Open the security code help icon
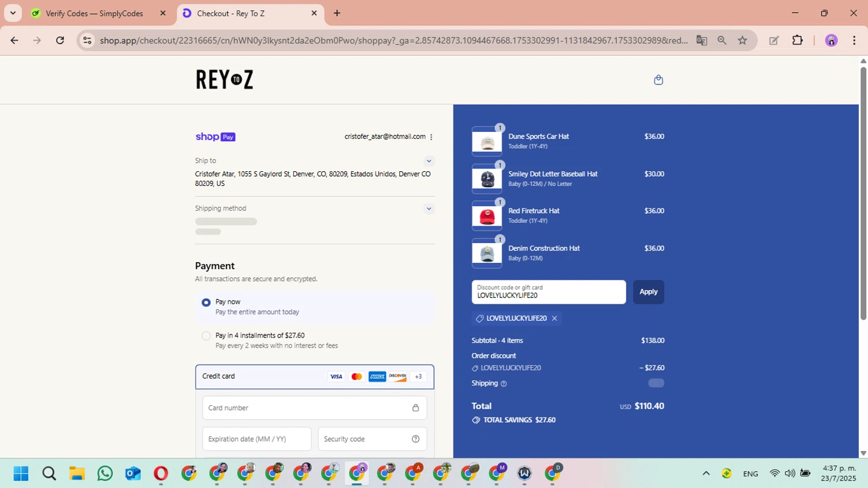868x488 pixels. 415,439
